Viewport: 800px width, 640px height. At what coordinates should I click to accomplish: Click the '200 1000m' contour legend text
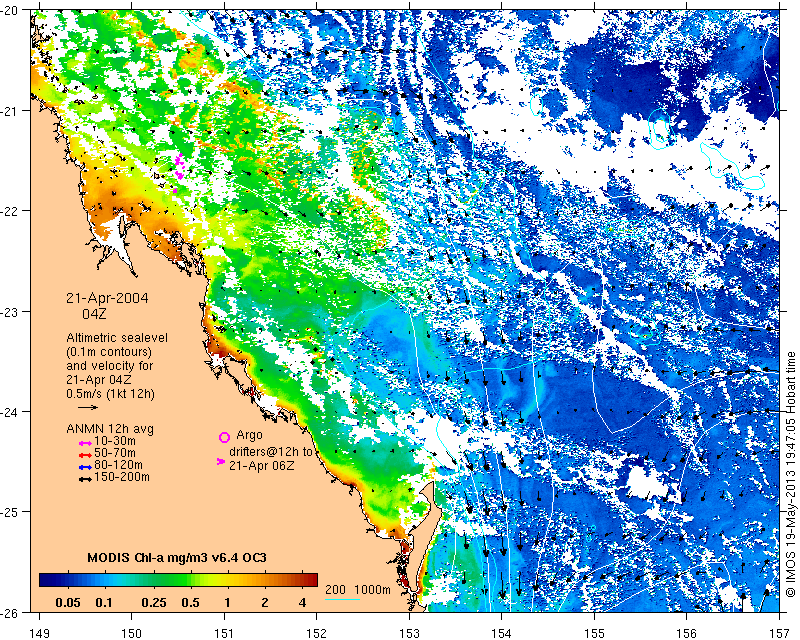coord(358,589)
